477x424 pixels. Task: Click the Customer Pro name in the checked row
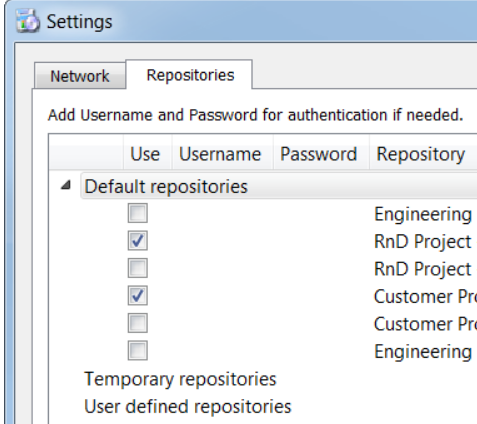(425, 296)
